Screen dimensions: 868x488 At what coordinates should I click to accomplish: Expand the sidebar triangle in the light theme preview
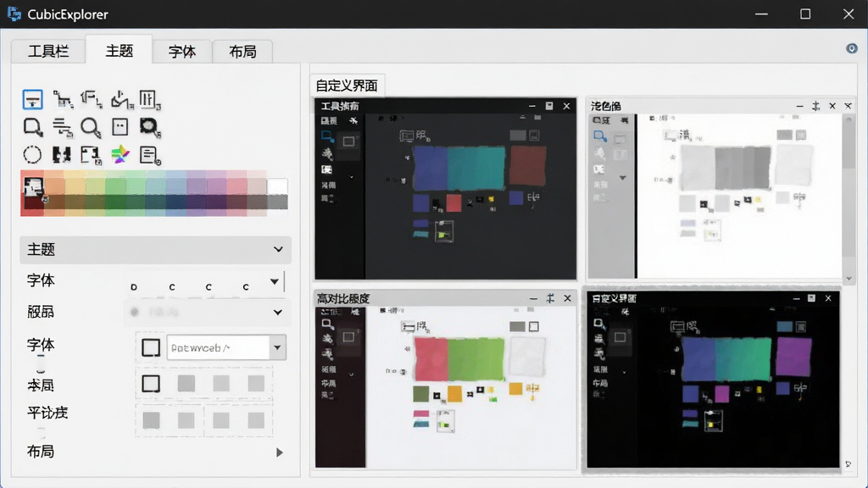(623, 178)
